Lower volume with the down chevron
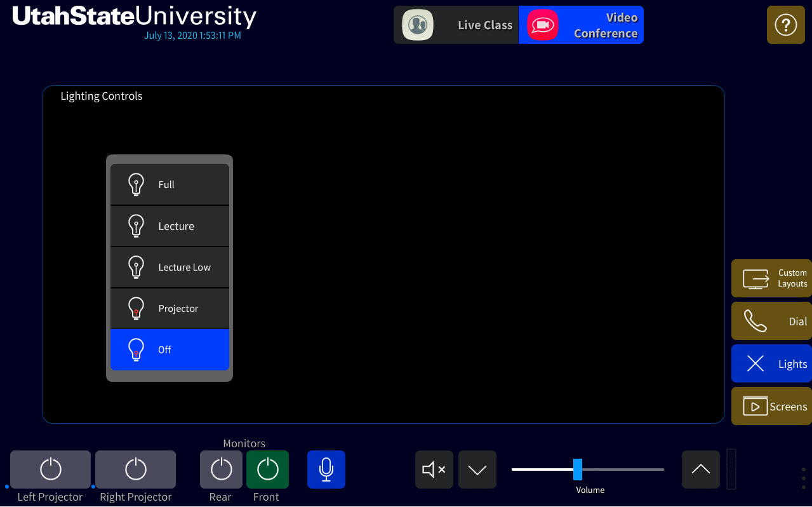The width and height of the screenshot is (812, 507). 477,470
